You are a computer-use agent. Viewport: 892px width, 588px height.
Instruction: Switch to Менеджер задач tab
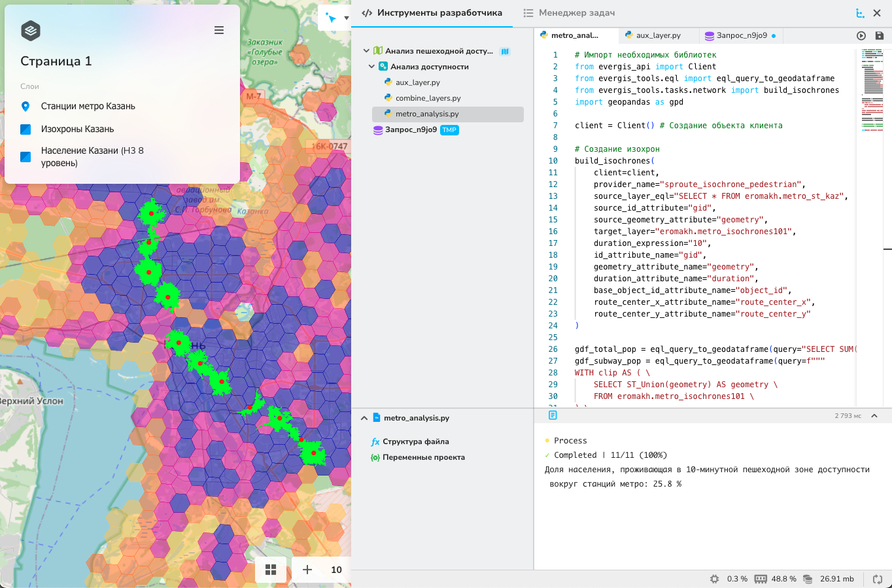pyautogui.click(x=569, y=13)
